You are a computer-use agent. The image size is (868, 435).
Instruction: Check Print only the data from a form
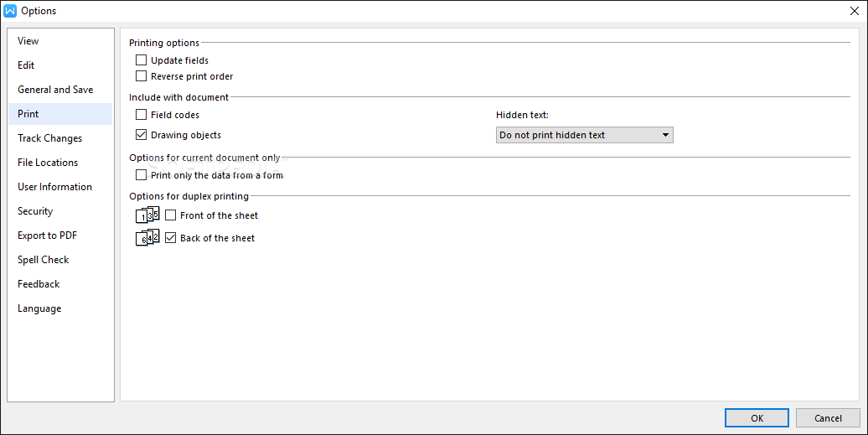(141, 175)
